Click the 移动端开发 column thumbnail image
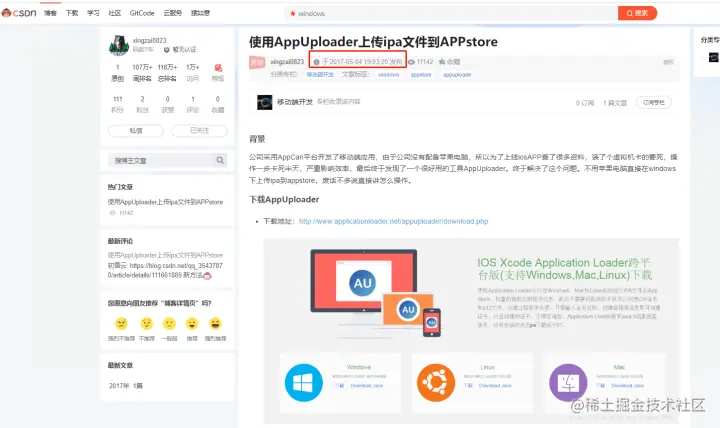The height and width of the screenshot is (428, 720). (x=264, y=102)
